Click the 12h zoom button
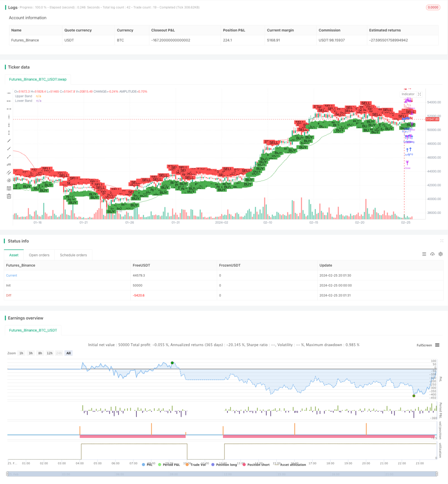 coord(50,353)
